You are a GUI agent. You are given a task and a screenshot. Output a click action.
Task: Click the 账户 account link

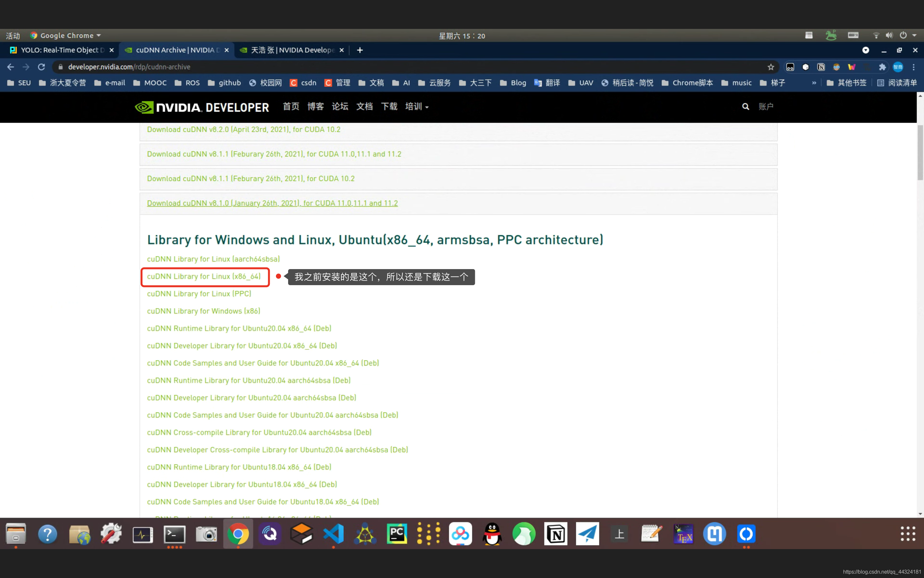point(766,107)
